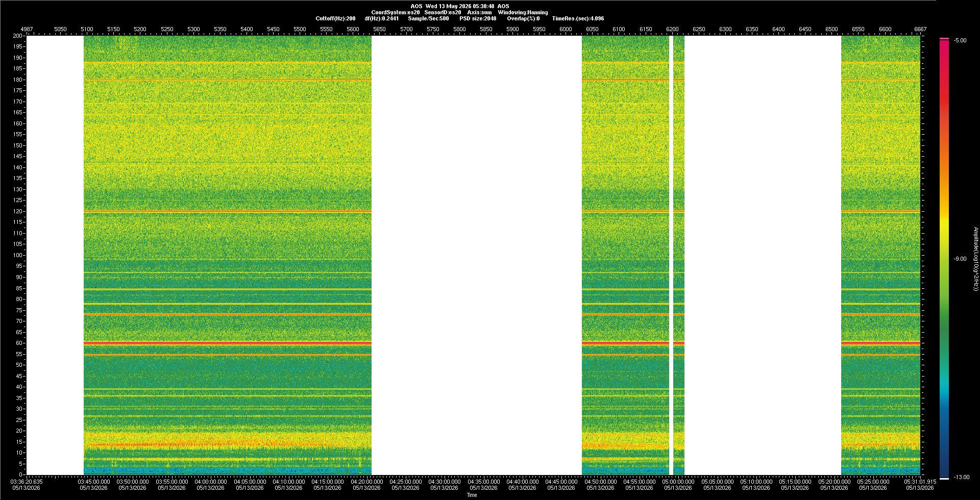Select the 05:00:00.000 time axis label
Screen dimensions: 980x500
coord(678,482)
